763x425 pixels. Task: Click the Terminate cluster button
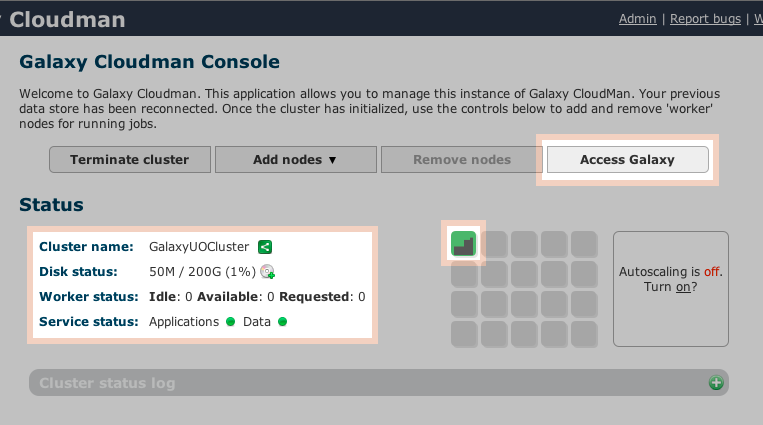130,160
